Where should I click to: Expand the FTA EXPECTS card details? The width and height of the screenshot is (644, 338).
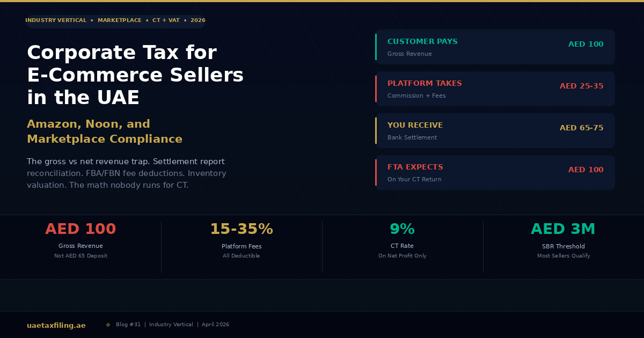pyautogui.click(x=495, y=172)
